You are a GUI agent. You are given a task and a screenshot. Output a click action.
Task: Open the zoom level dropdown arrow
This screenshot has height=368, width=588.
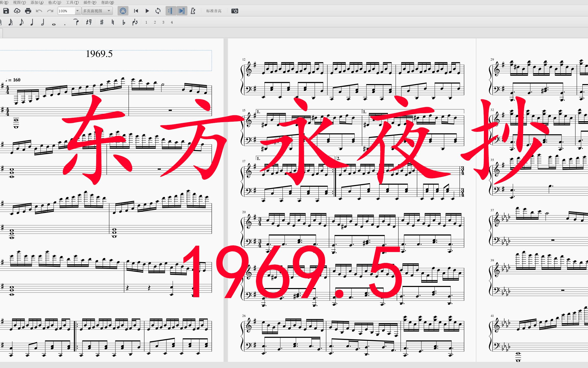click(78, 11)
